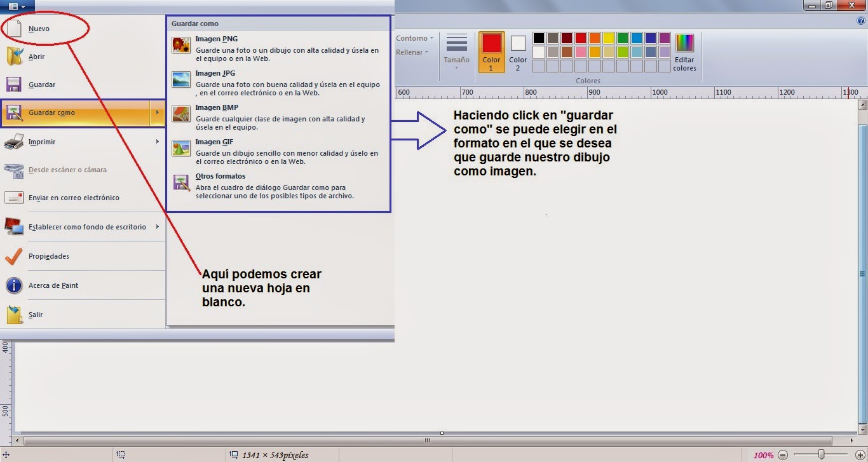The width and height of the screenshot is (868, 462).
Task: Click the Nuevo document icon
Action: [x=15, y=29]
